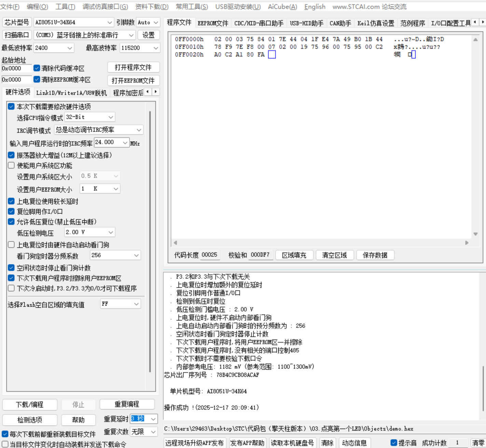486x448 pixels.
Task: Uncheck 下次下载用户程序时擦除用户EEPROM区
Action: click(x=11, y=278)
